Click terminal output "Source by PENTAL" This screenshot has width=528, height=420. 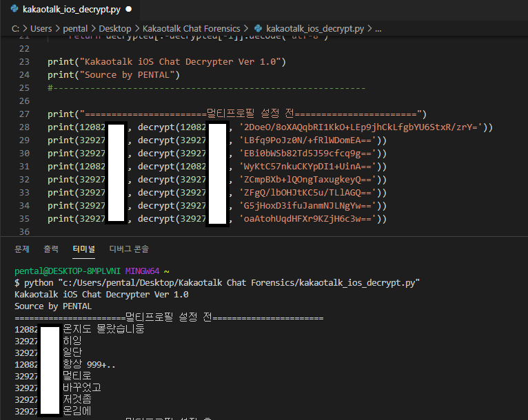(53, 306)
